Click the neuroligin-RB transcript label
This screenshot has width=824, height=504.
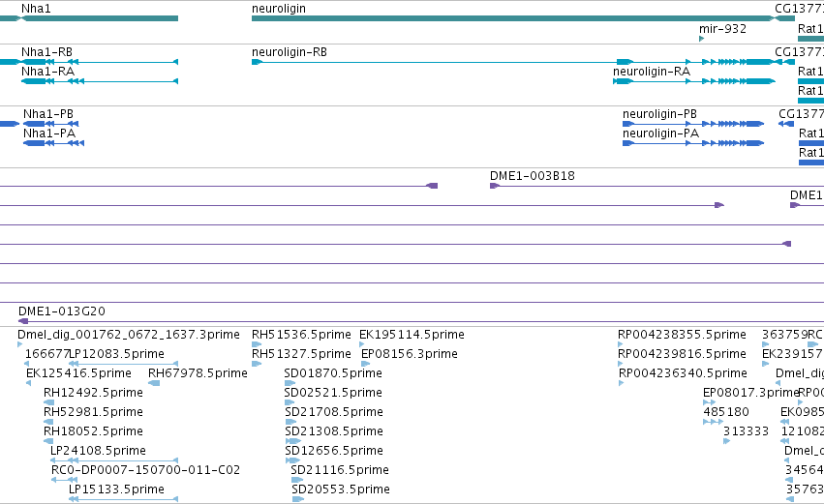coord(290,52)
